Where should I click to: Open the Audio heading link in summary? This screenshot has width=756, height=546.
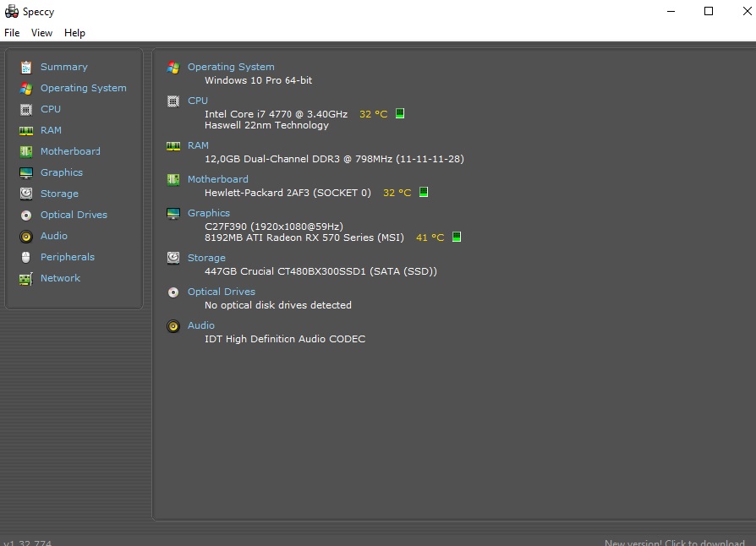201,325
